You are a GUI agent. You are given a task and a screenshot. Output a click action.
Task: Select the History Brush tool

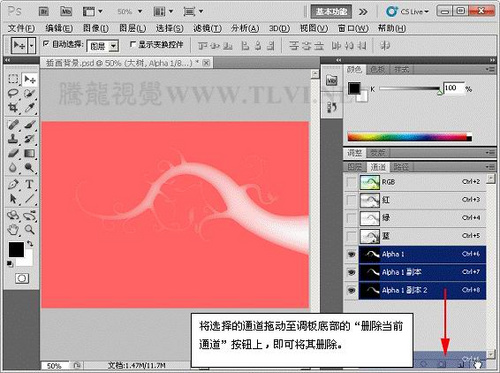pos(30,139)
